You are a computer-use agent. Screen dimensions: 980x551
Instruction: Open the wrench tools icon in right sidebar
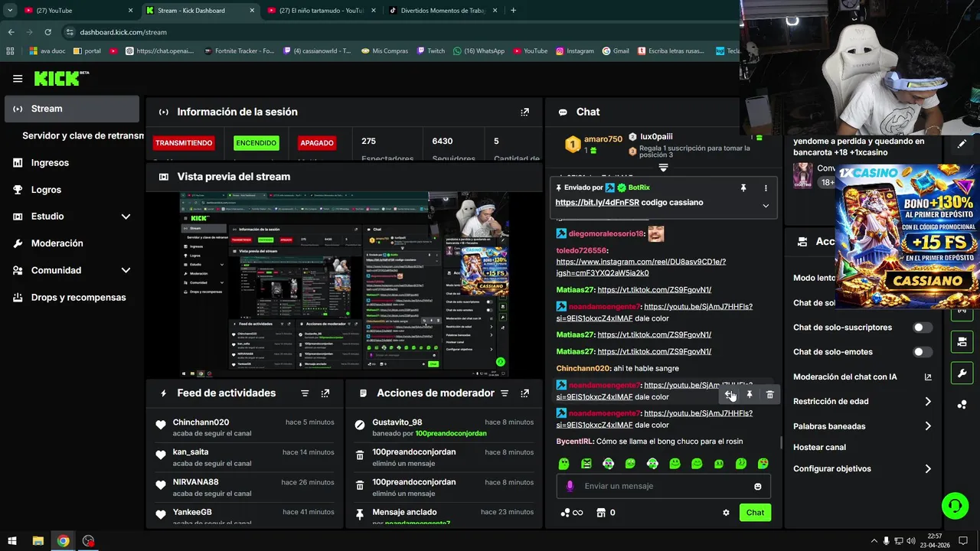tap(962, 373)
